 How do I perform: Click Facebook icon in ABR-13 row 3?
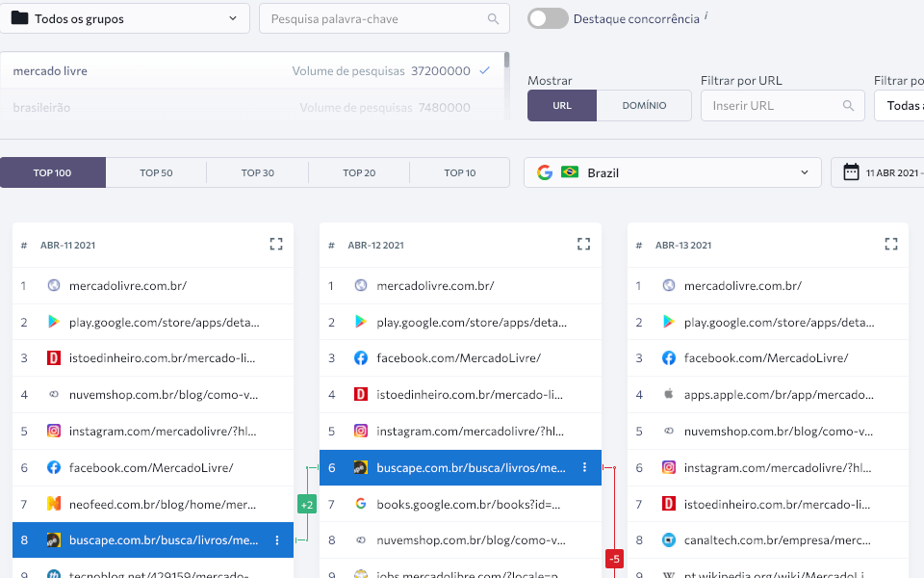(669, 358)
